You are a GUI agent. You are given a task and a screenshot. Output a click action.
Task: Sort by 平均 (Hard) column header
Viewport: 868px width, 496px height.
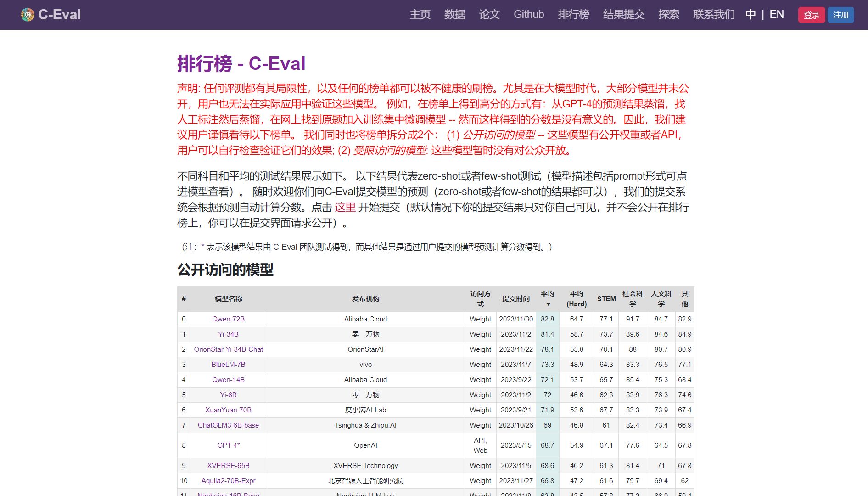(x=577, y=299)
